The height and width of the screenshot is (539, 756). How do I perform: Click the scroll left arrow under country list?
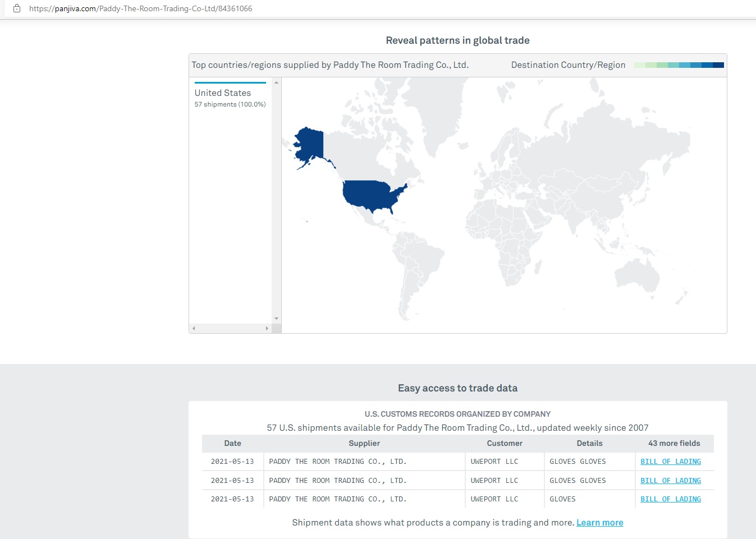(194, 328)
